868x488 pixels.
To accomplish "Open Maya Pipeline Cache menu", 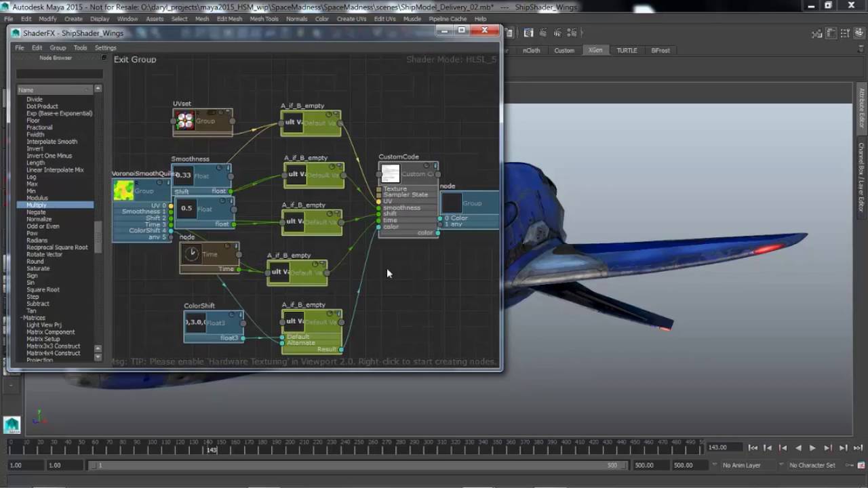I will tap(448, 19).
